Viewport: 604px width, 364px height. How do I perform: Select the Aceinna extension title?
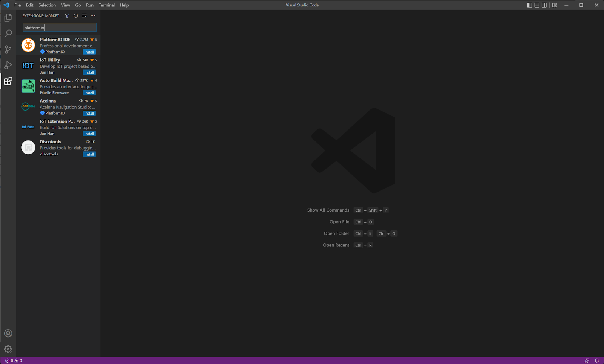(48, 101)
